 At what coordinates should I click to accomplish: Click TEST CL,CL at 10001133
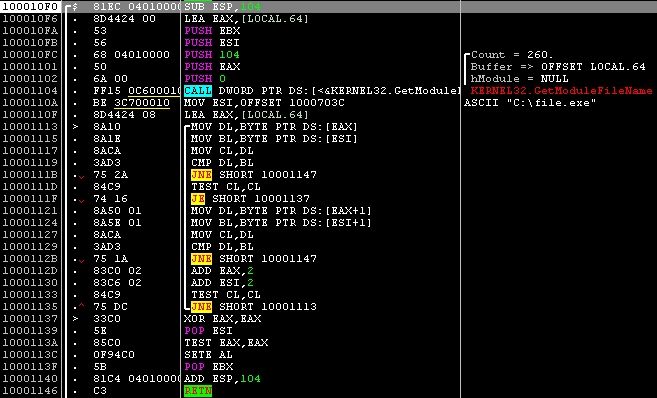click(x=226, y=295)
